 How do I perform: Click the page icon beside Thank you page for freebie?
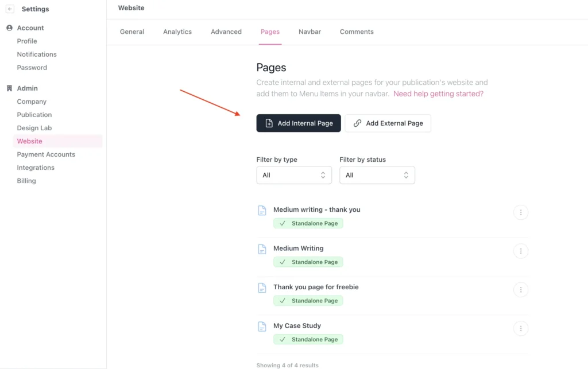pyautogui.click(x=262, y=288)
